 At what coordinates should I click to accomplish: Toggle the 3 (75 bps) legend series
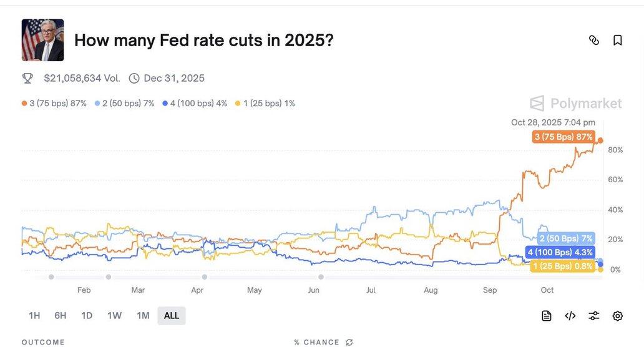pos(54,103)
